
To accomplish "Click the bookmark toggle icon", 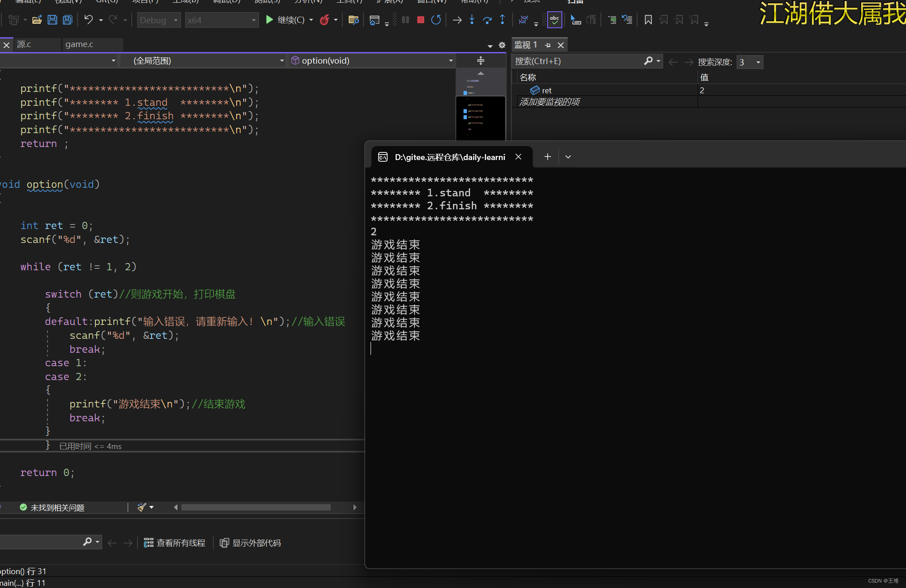I will [x=648, y=20].
